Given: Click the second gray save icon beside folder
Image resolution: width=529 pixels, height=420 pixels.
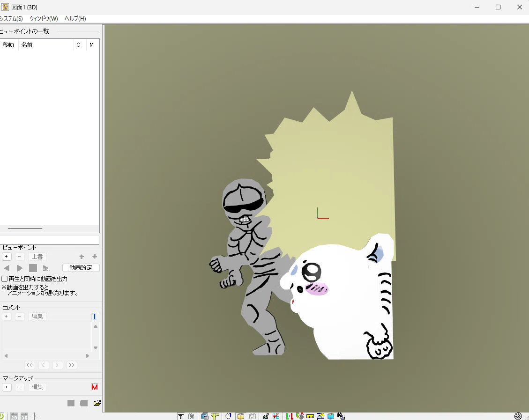Looking at the screenshot, I should point(84,403).
